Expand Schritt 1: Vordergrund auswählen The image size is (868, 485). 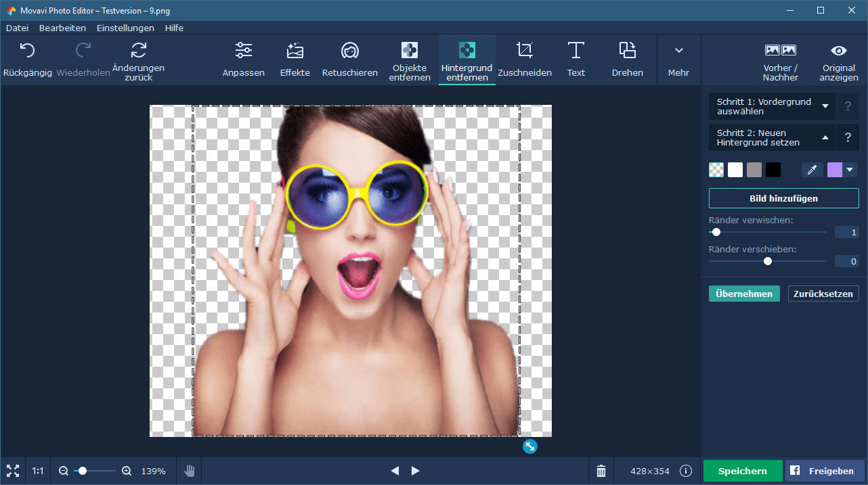(772, 106)
